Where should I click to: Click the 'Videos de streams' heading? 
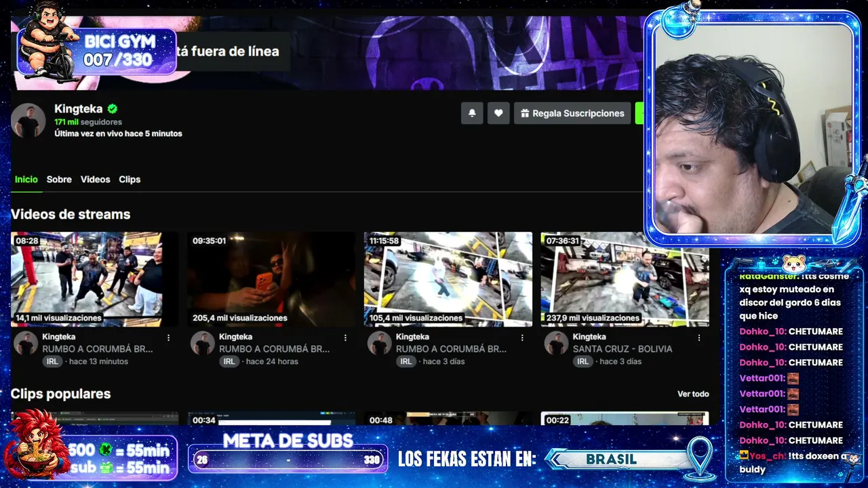[71, 214]
